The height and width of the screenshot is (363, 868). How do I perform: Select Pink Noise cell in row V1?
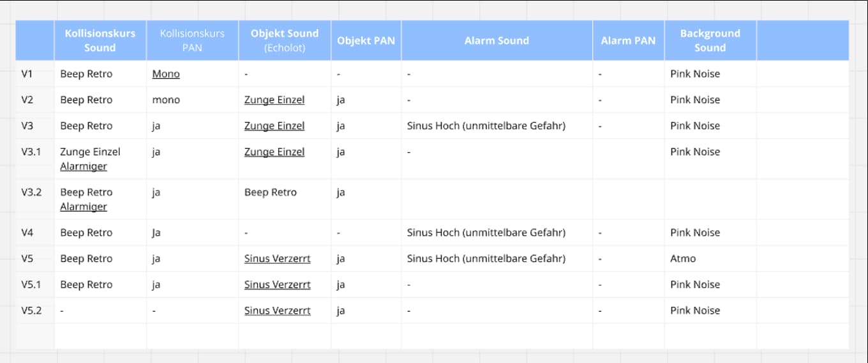695,74
